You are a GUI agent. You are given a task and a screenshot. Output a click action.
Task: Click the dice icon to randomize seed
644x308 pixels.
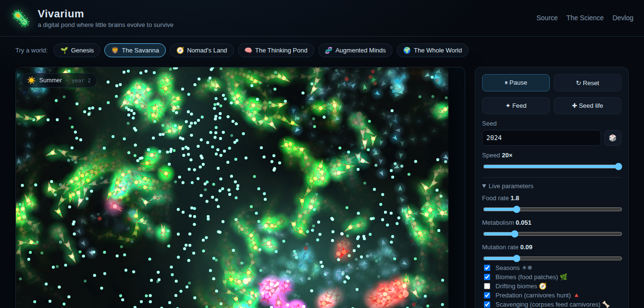point(613,138)
